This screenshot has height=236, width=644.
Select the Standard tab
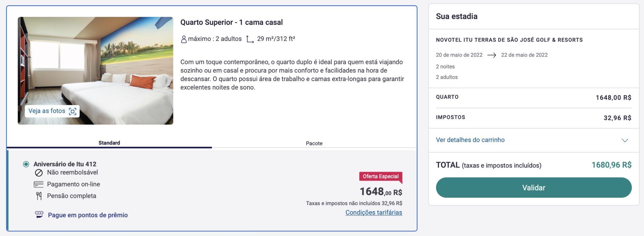pos(109,143)
